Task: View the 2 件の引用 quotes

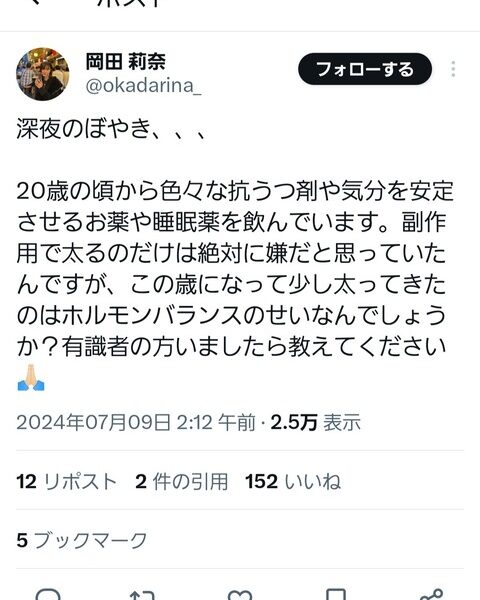Action: 181,481
